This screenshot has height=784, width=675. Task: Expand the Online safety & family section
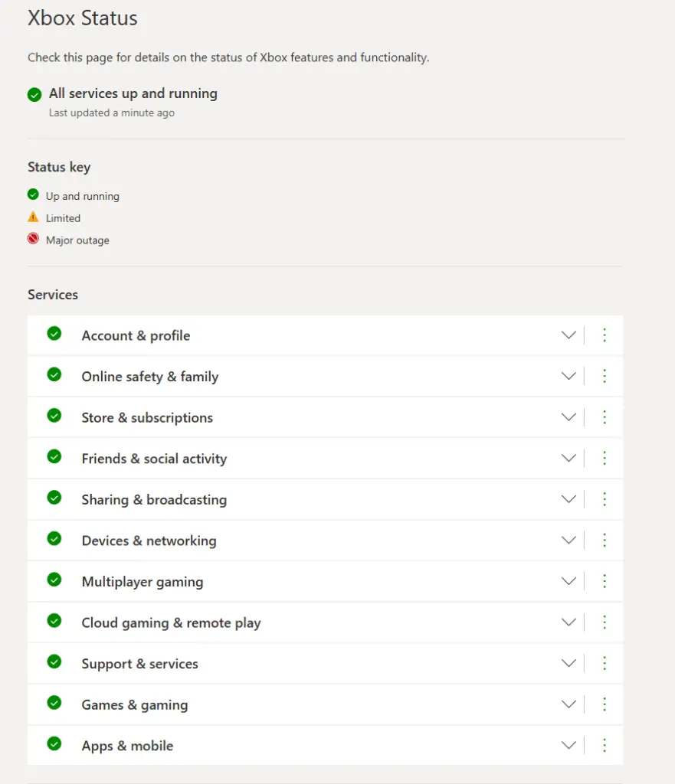coord(569,375)
